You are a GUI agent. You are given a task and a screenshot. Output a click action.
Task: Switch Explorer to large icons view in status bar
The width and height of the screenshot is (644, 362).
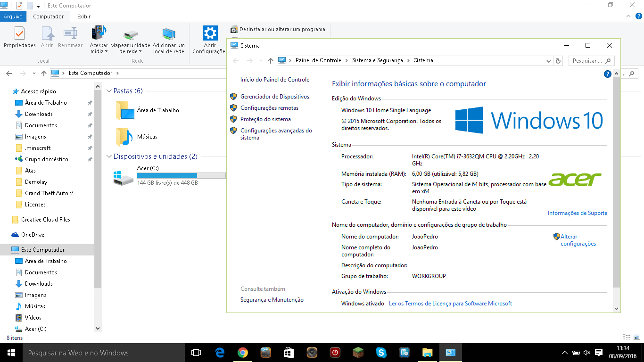click(636, 337)
